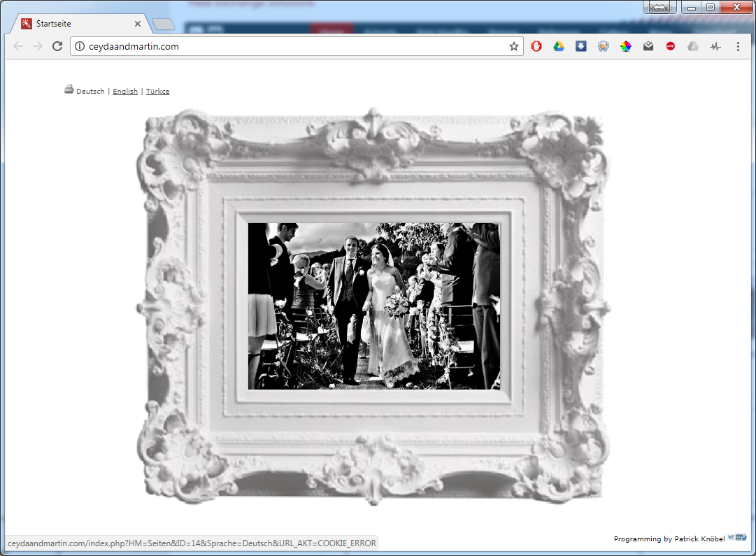The height and width of the screenshot is (556, 756).
Task: Bookmark this page with the star
Action: pyautogui.click(x=514, y=46)
